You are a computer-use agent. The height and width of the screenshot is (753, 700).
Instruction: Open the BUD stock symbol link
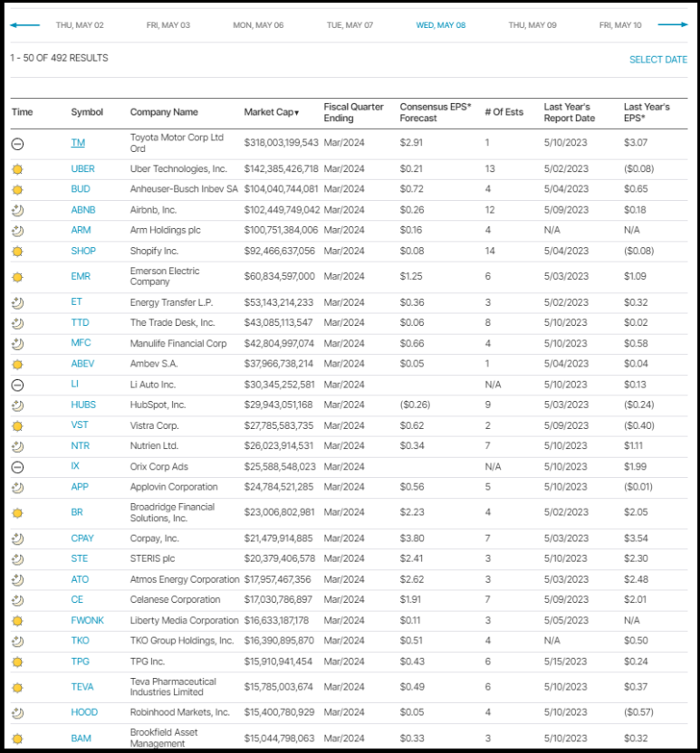(81, 189)
